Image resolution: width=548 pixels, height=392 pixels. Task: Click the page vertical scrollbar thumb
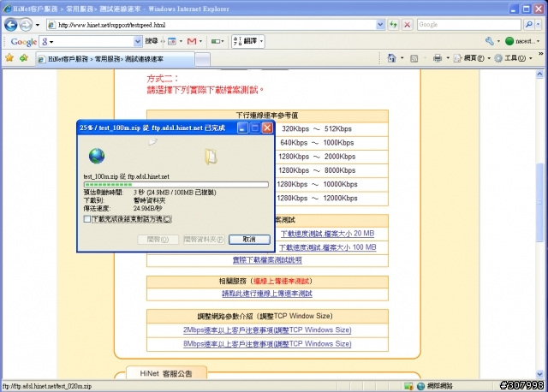point(540,203)
